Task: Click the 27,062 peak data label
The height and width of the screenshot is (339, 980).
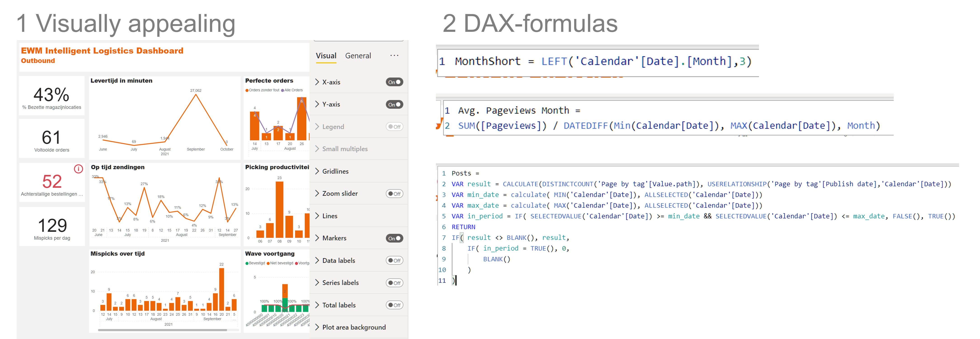Action: pos(196,91)
